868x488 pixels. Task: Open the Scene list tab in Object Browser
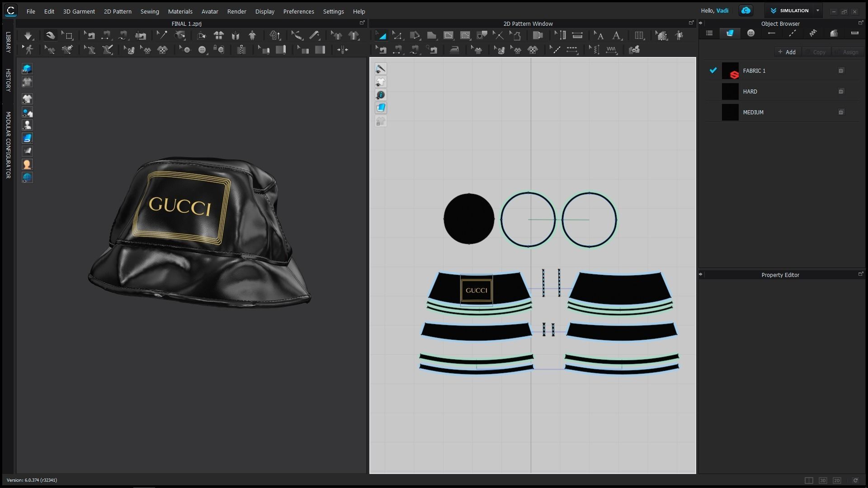click(x=709, y=33)
